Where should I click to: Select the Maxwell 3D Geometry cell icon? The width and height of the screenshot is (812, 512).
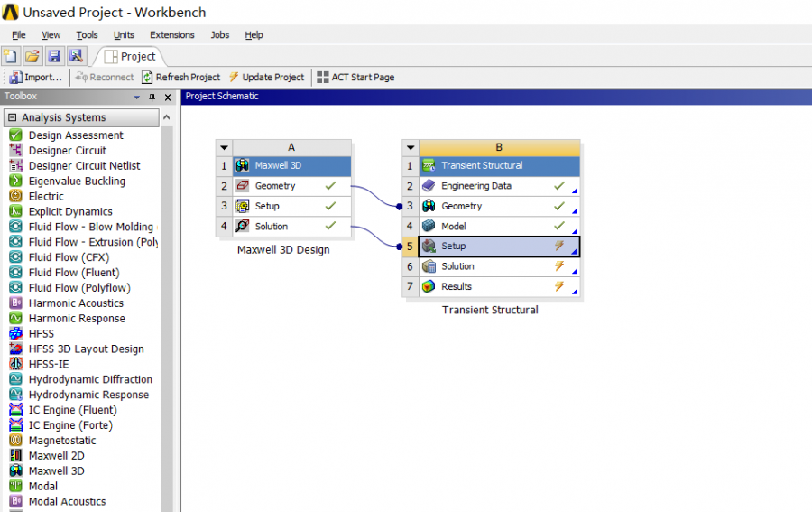[242, 186]
